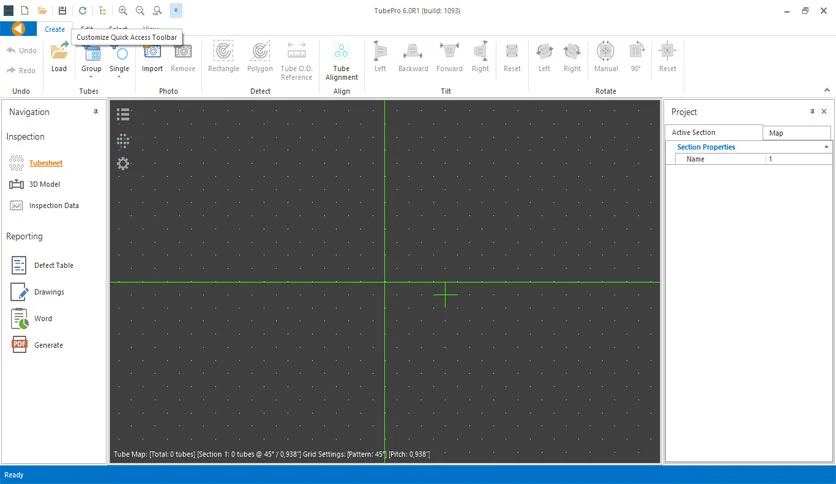The height and width of the screenshot is (484, 836).
Task: Click the tree structure icon in quick access toolbar
Action: coord(102,10)
